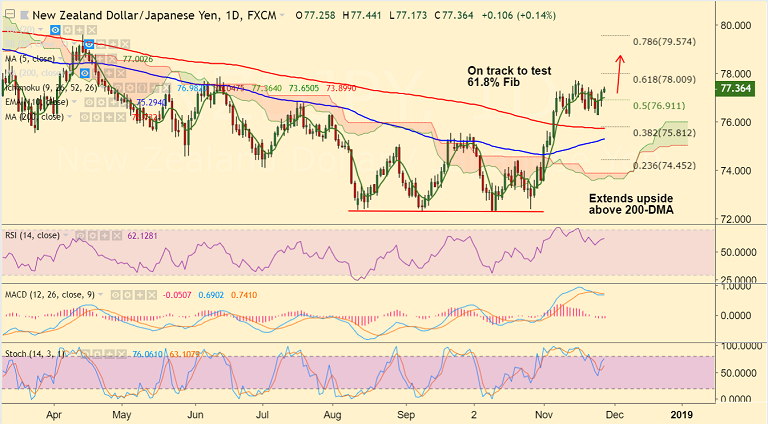
Task: Open the dropdown arrow after the FXCM symbol title
Action: pyautogui.click(x=282, y=15)
